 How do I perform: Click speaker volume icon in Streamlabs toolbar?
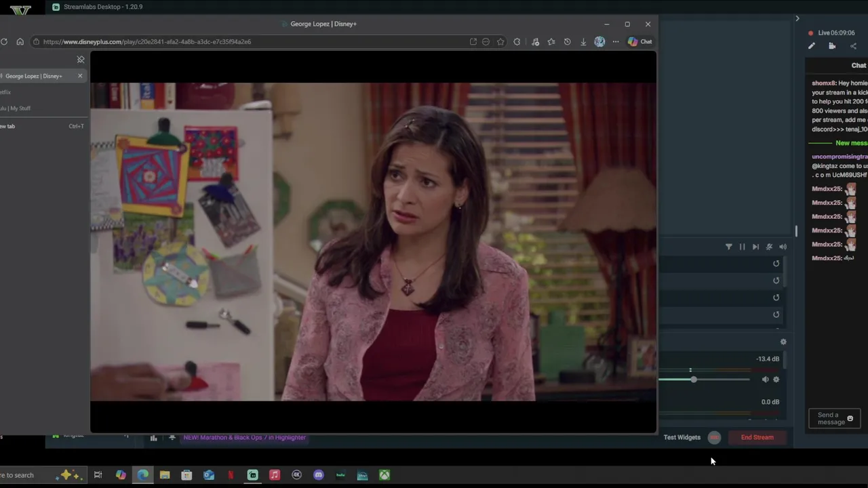(783, 247)
